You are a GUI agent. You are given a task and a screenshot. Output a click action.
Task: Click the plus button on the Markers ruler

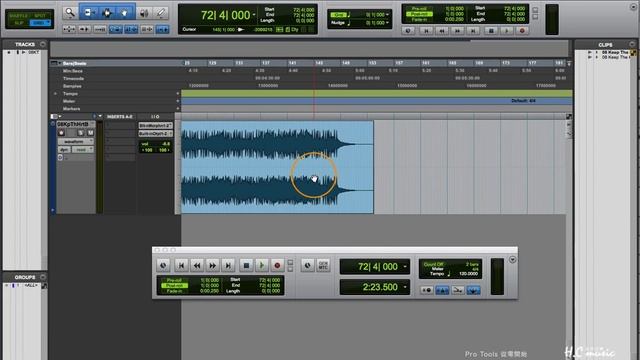tap(178, 109)
